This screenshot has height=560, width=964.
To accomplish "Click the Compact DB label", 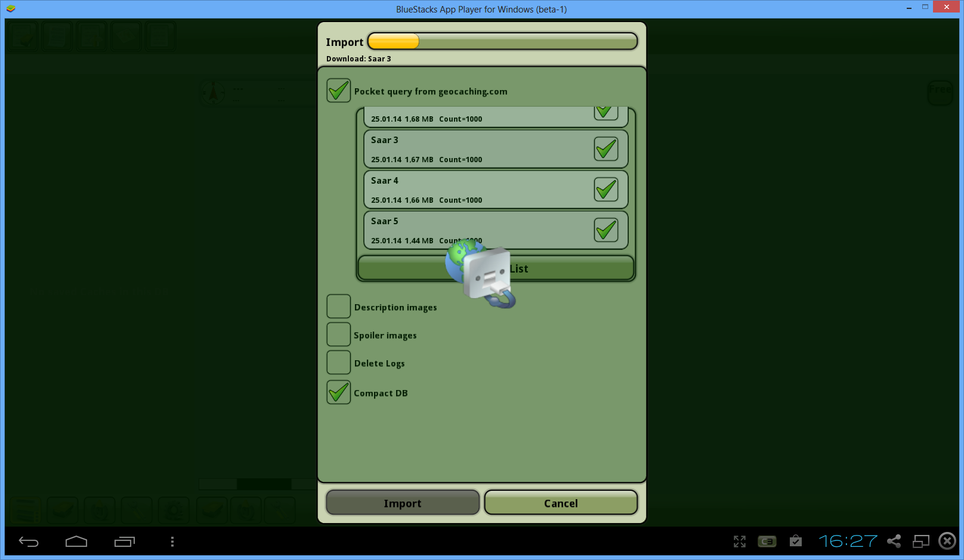I will (x=381, y=394).
